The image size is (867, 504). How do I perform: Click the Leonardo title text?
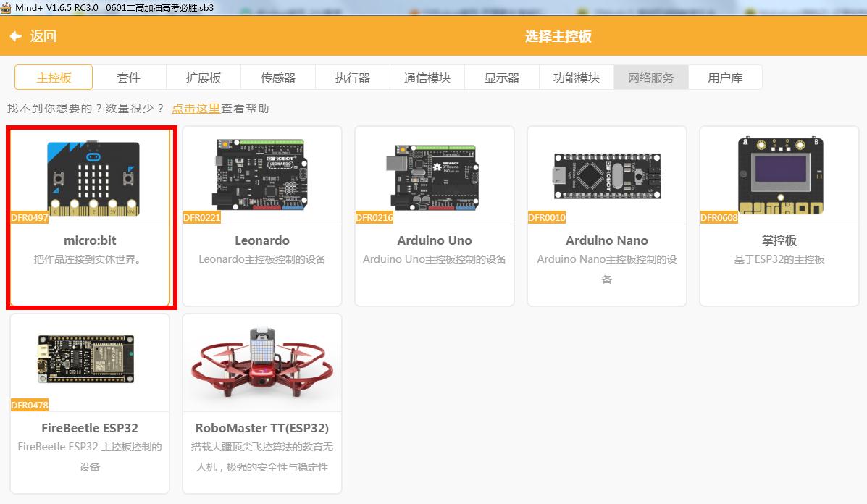pos(262,240)
